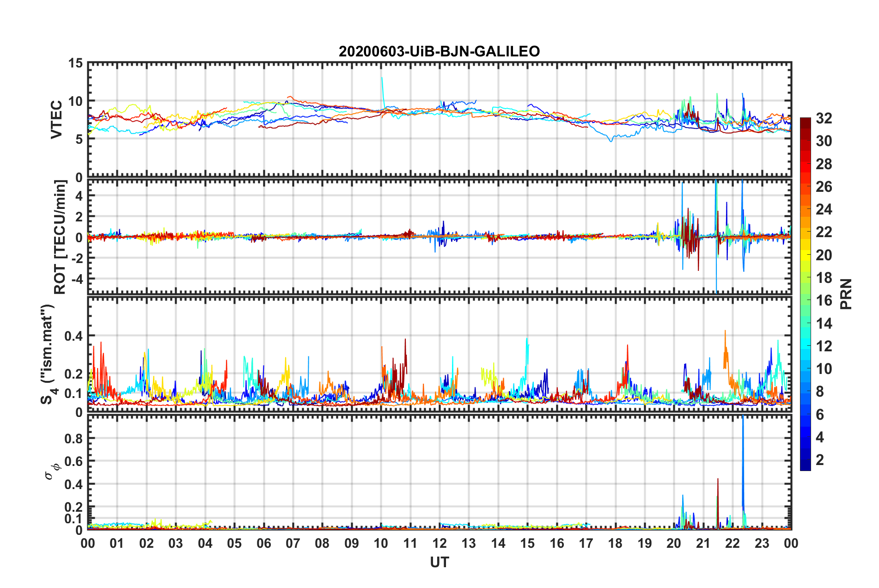Click colorbar tick value 2
Image resolution: width=879 pixels, height=588 pixels.
(820, 460)
